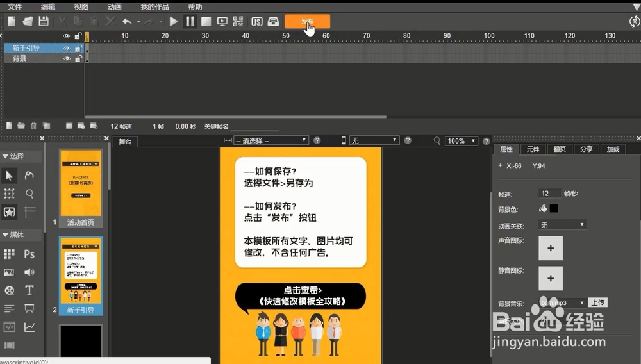Undo the last action
Viewport: 641px width, 364px height.
coord(127,21)
